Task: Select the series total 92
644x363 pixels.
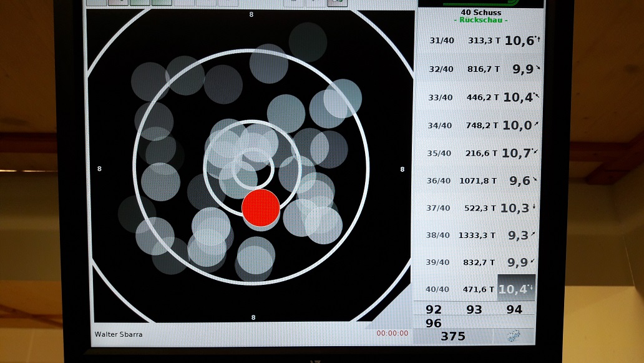Action: point(433,309)
